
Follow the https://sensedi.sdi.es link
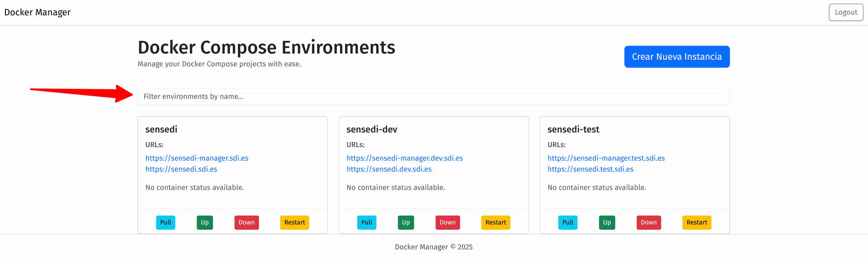181,169
